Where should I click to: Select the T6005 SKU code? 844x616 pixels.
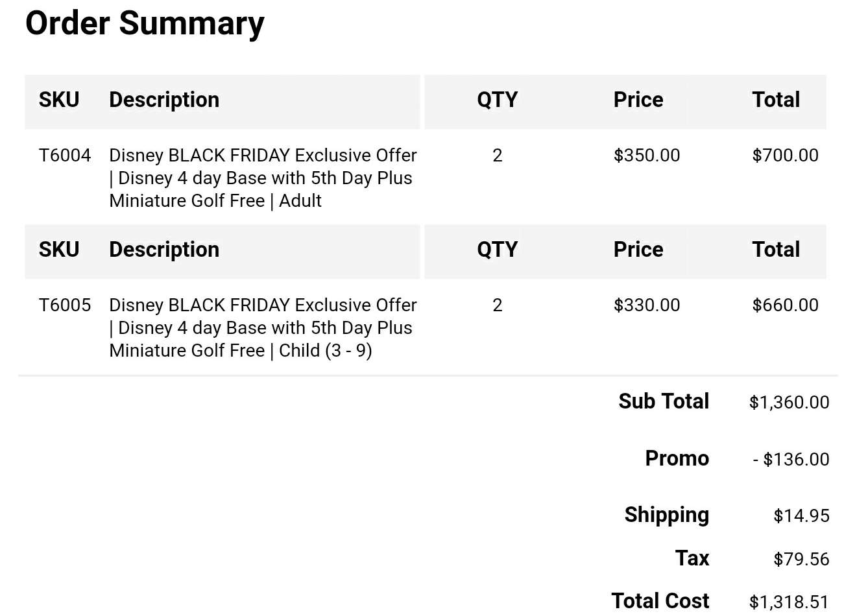[x=65, y=305]
